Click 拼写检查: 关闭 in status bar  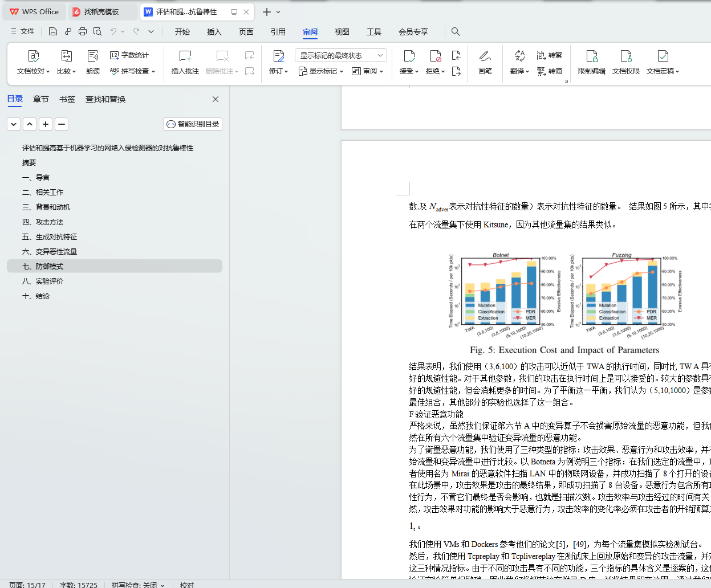click(x=137, y=585)
